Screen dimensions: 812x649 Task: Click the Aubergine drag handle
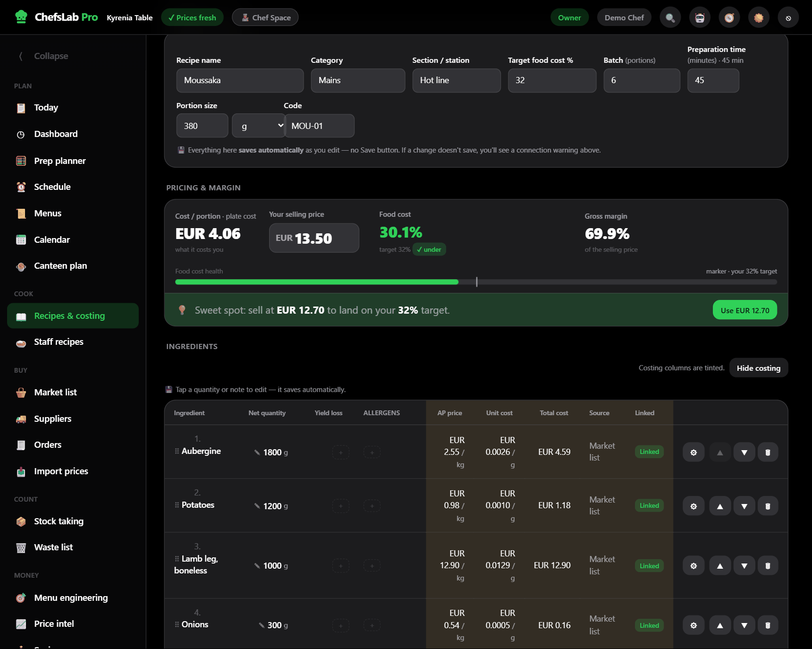pos(177,451)
